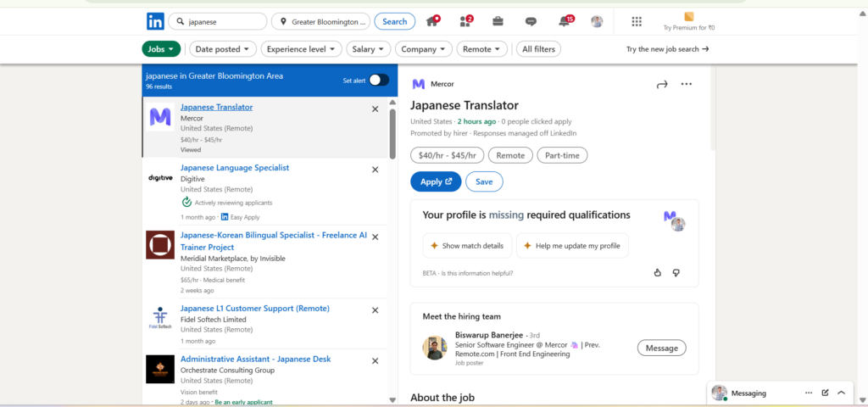Toggle the Set alert switch

click(379, 80)
